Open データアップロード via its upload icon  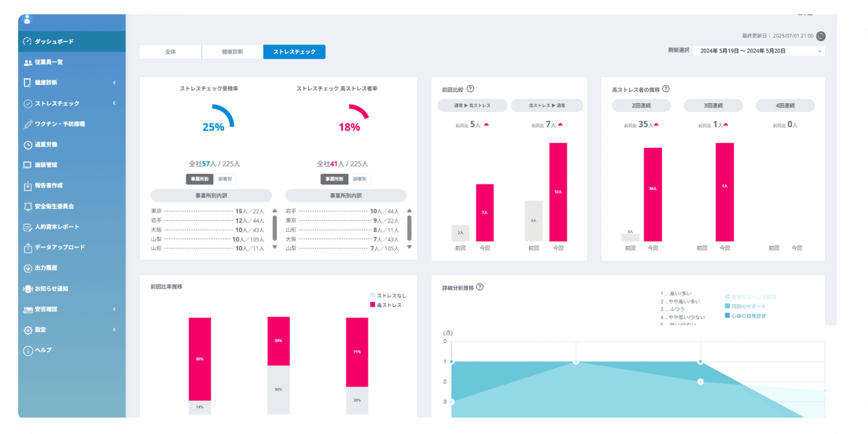[28, 248]
